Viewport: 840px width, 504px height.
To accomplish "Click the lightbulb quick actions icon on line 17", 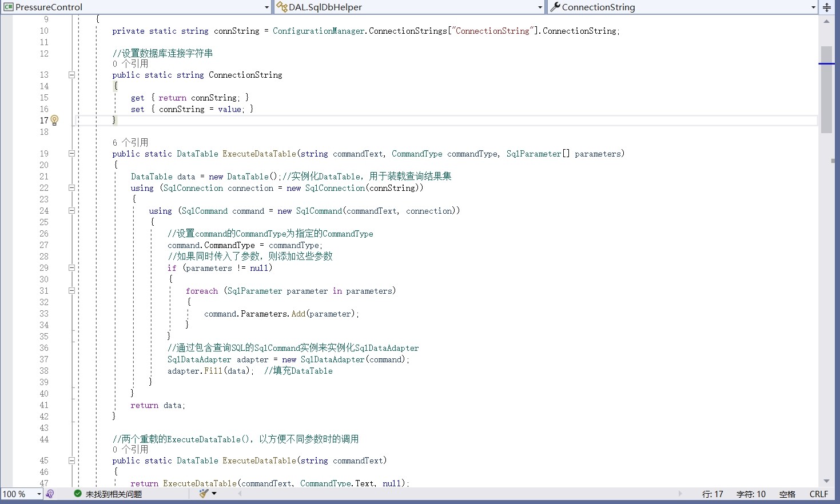I will [54, 120].
